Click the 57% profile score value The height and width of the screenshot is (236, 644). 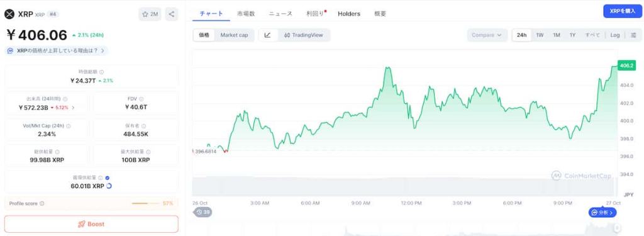coord(168,203)
